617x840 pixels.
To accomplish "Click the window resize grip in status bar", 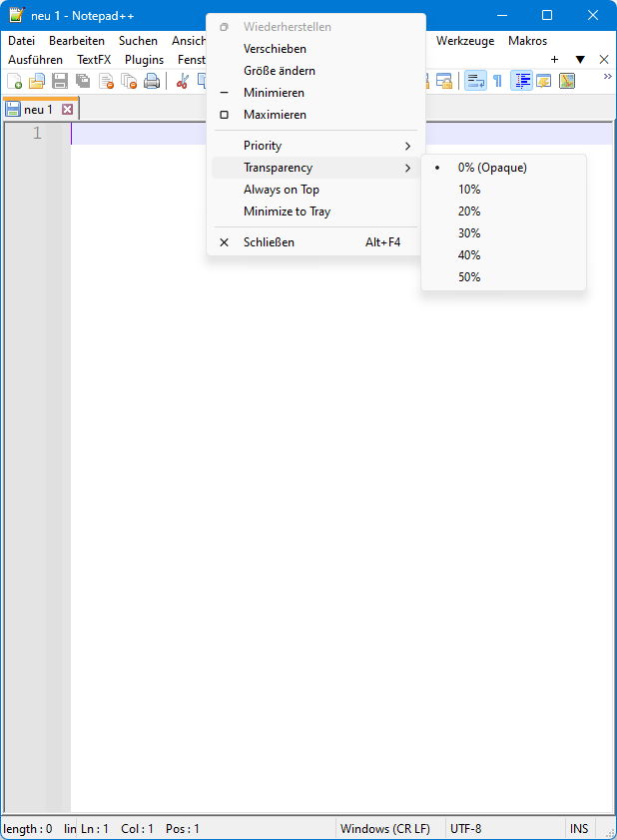I will pos(608,832).
